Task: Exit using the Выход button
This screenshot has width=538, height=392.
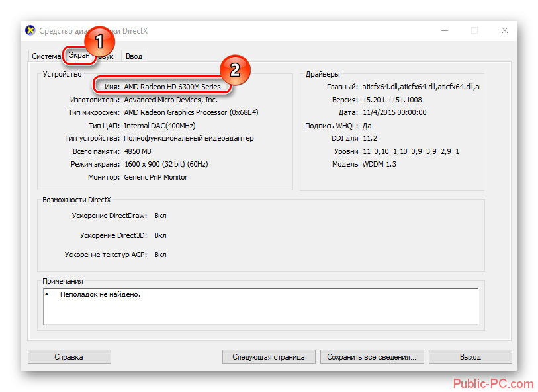Action: coord(470,356)
